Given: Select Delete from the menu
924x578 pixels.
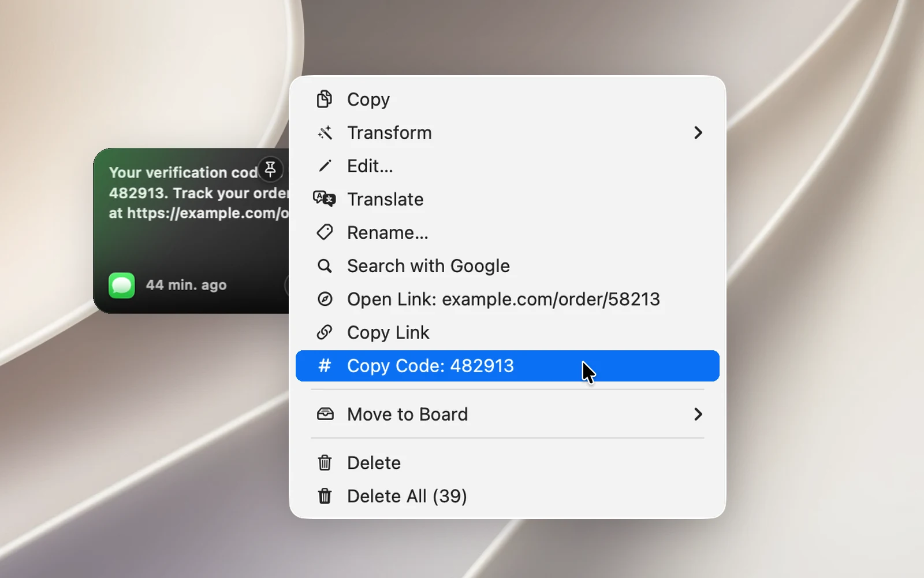Looking at the screenshot, I should tap(507, 462).
